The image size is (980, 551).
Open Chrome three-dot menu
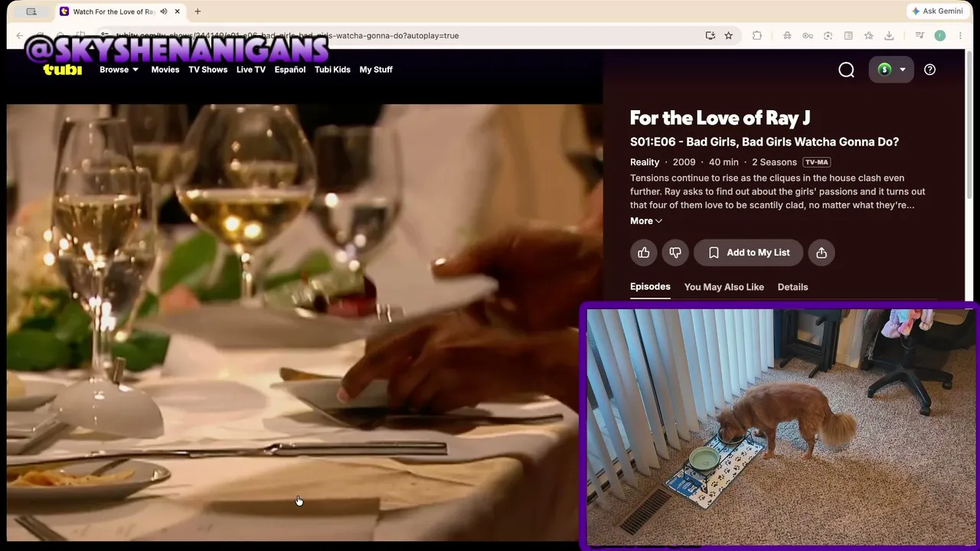click(960, 35)
